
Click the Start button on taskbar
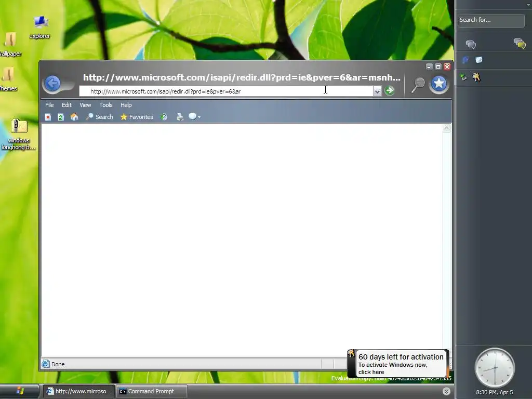[x=19, y=391]
